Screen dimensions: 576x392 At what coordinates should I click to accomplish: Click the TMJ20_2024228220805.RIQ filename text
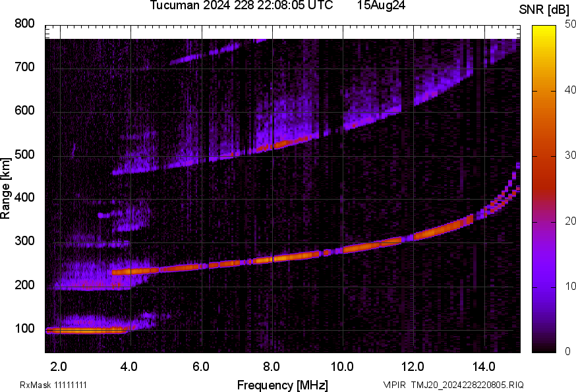coord(467,385)
